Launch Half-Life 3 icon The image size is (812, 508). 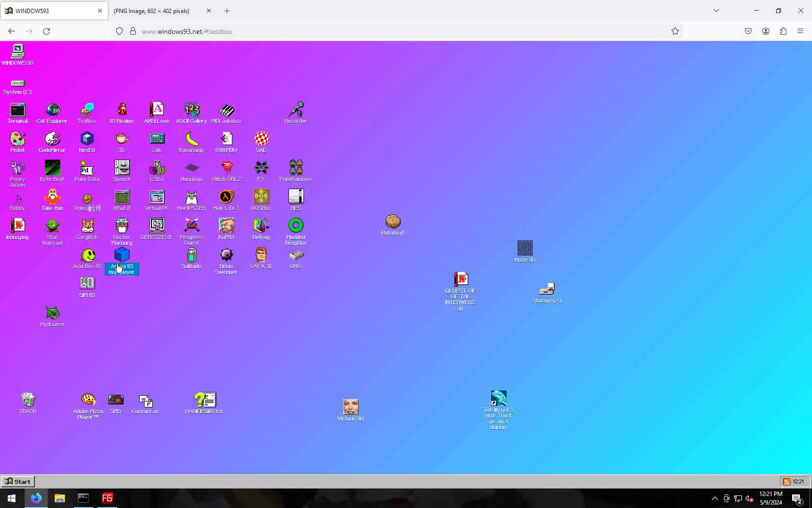[226, 200]
